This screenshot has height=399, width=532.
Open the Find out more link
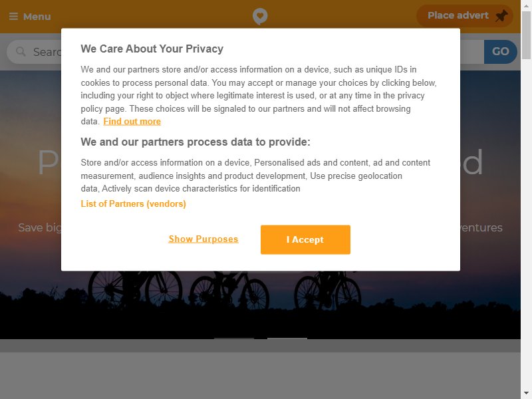[x=132, y=122]
